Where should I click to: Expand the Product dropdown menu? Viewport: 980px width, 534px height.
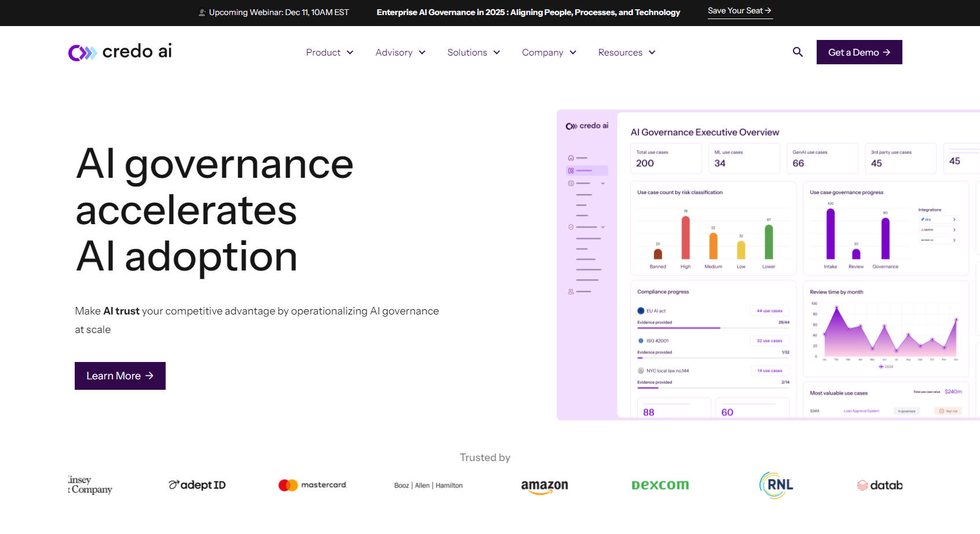(329, 53)
